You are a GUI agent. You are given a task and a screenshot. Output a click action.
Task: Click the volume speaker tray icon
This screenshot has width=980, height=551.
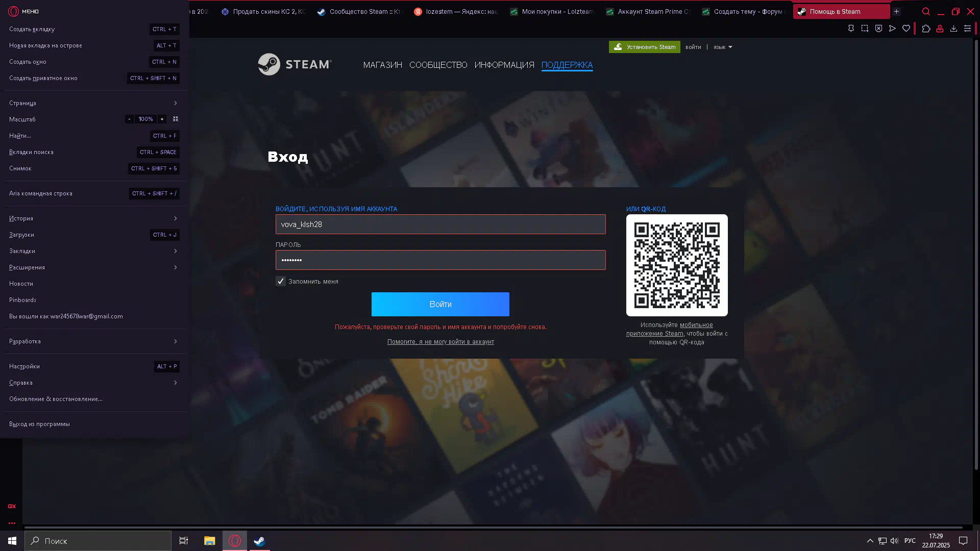(x=894, y=541)
